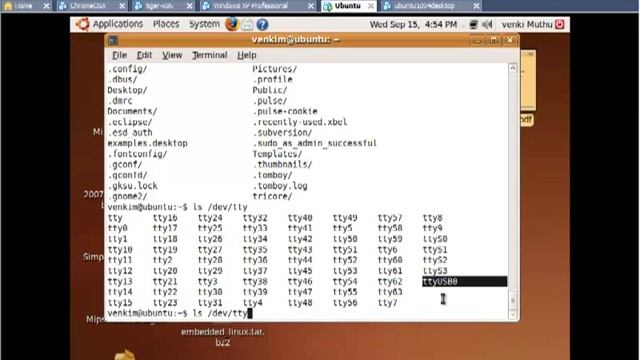The image size is (640, 360).
Task: Open the blue Help question mark icon
Action: 262,24
